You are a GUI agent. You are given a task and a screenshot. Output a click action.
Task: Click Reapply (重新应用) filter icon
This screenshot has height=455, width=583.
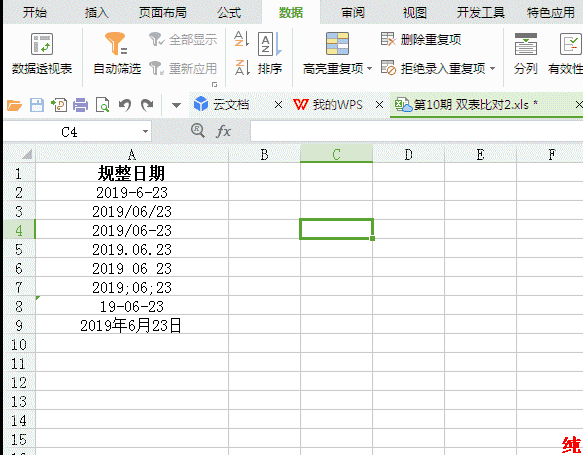156,68
